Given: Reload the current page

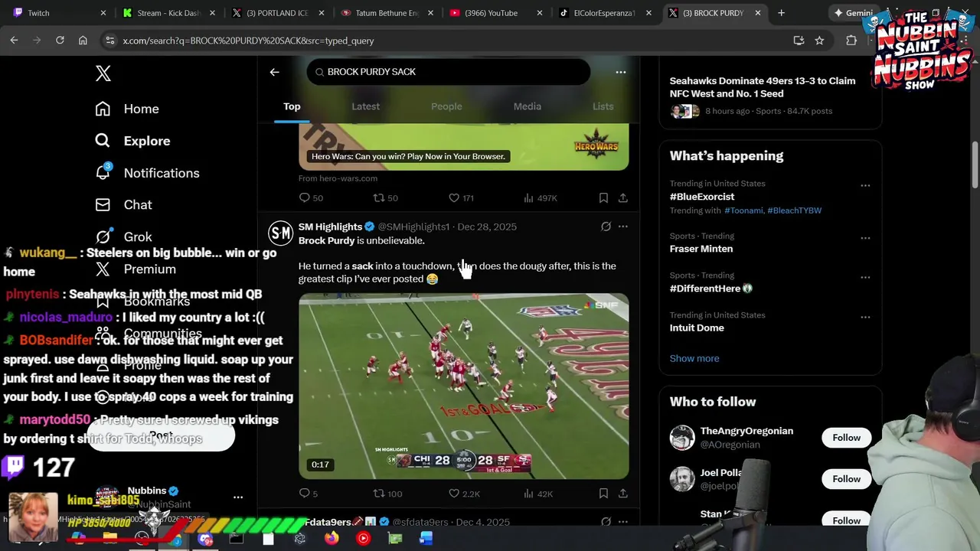Looking at the screenshot, I should (x=60, y=41).
